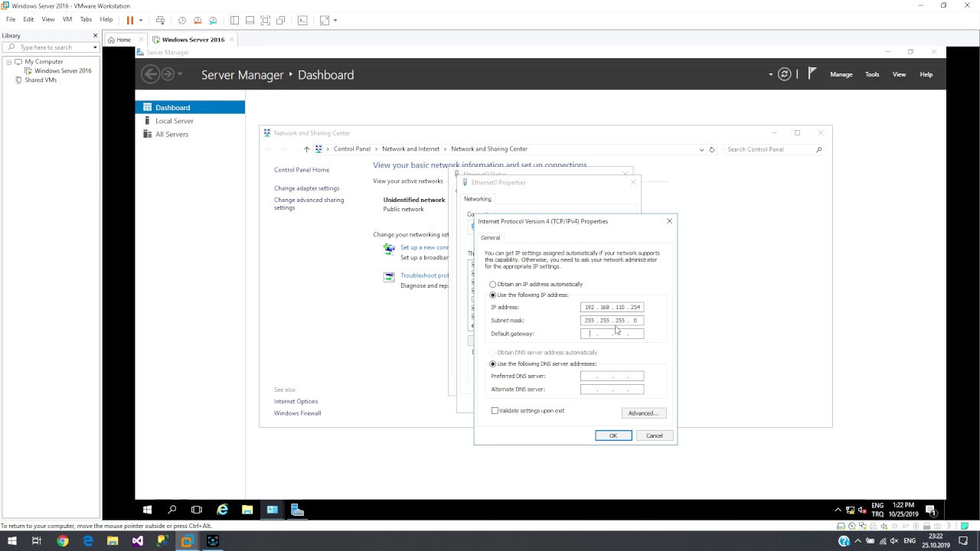Toggle the library sidebar view icon

(x=234, y=20)
